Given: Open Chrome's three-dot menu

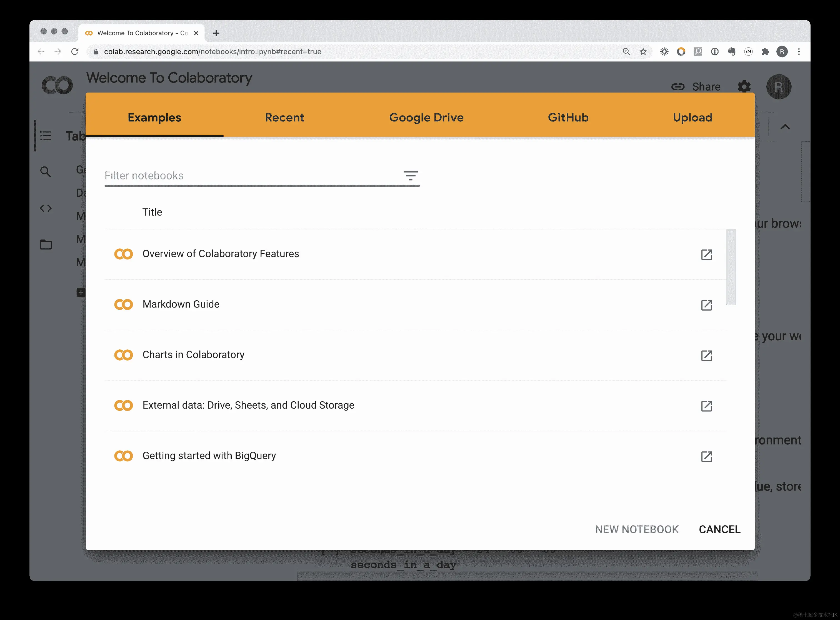Looking at the screenshot, I should [799, 52].
